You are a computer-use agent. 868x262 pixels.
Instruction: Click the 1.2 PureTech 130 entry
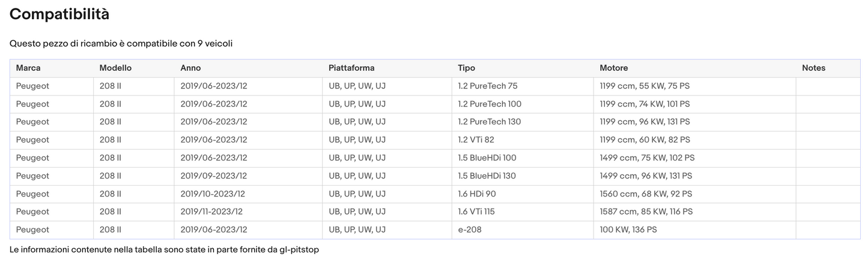point(489,122)
